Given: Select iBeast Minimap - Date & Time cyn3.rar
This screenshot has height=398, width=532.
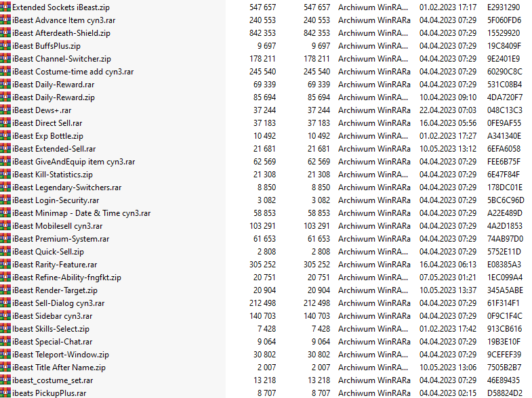Looking at the screenshot, I should pyautogui.click(x=81, y=213).
